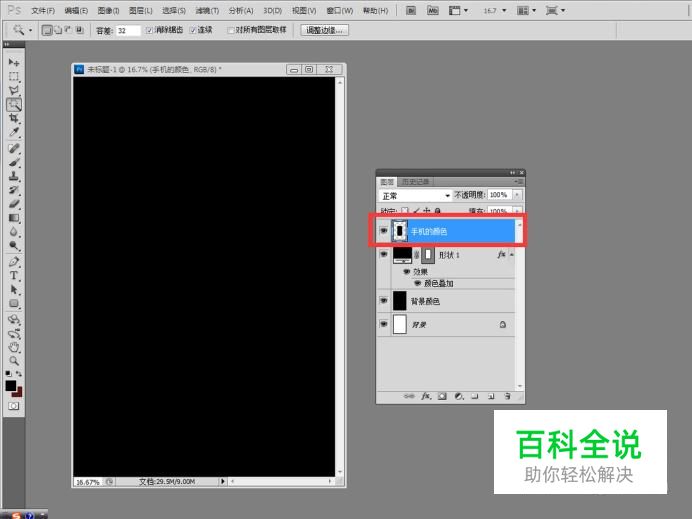
Task: Add a layer style via fx button
Action: [x=425, y=396]
